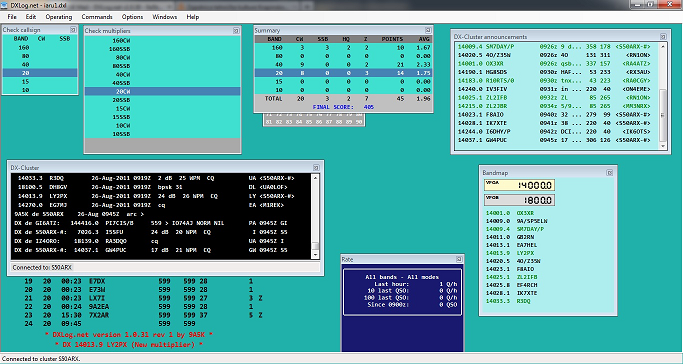Click the 40 band row in Summary
The height and width of the screenshot is (364, 683).
click(x=343, y=64)
